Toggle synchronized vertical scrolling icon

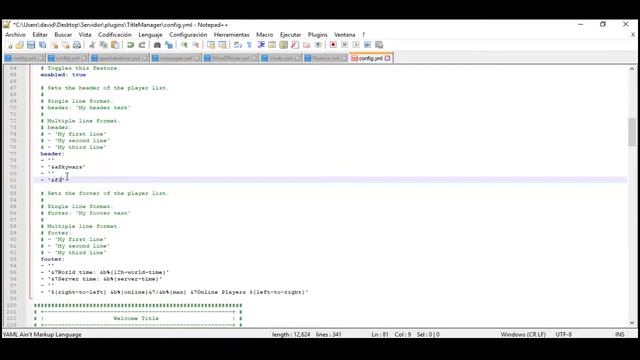tap(211, 45)
